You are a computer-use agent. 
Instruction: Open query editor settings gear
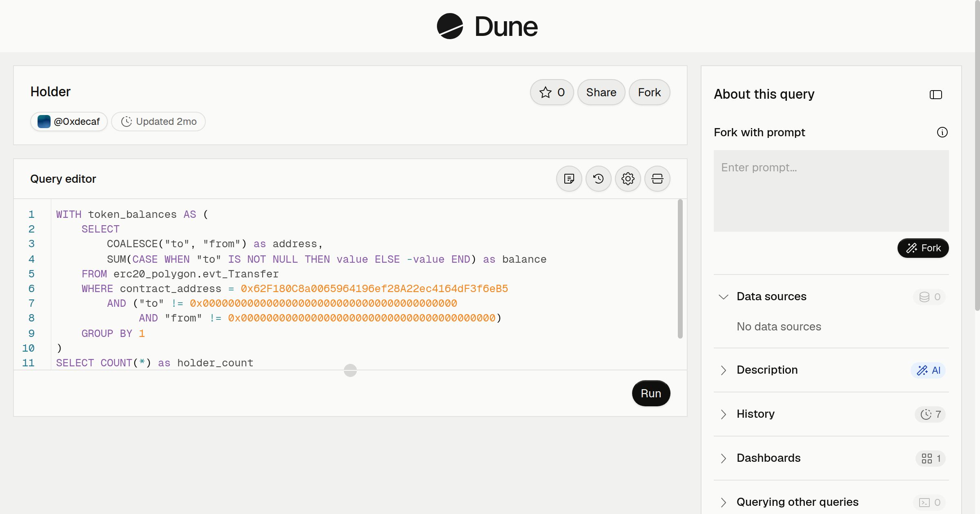(x=628, y=179)
